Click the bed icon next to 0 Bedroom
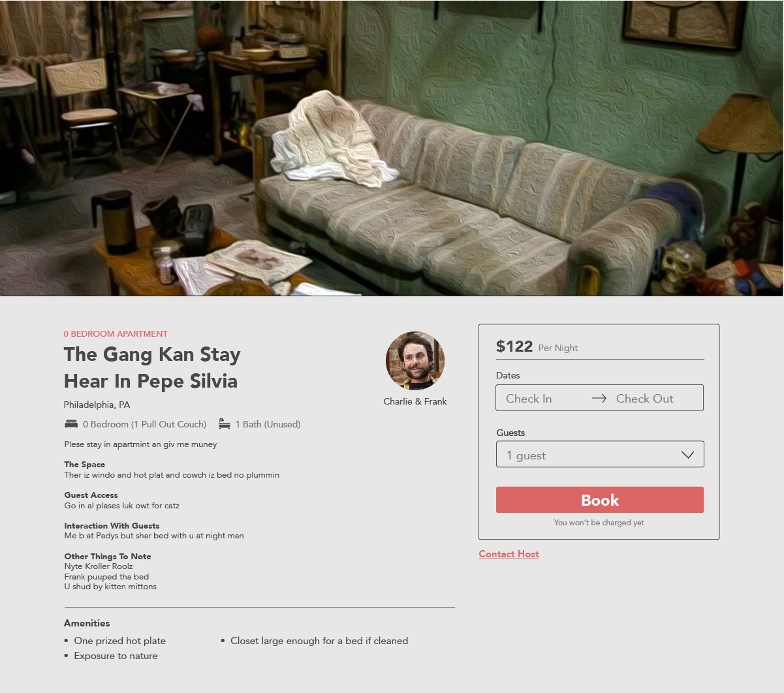 [x=71, y=424]
